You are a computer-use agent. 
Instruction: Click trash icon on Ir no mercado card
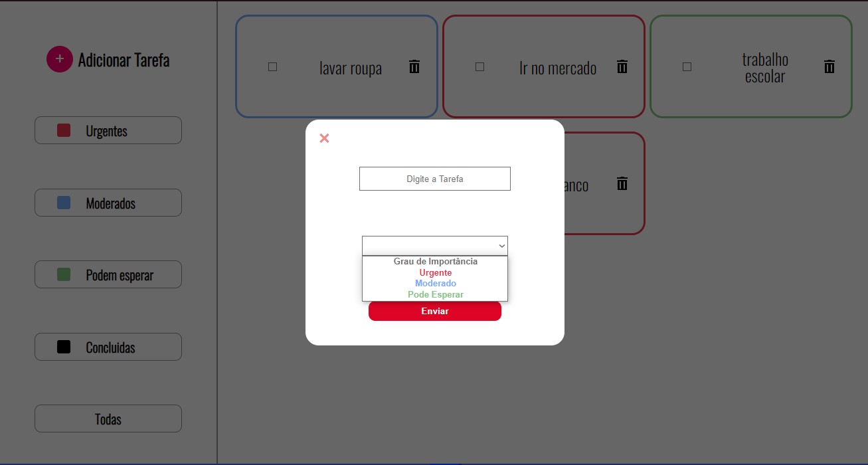click(x=622, y=66)
